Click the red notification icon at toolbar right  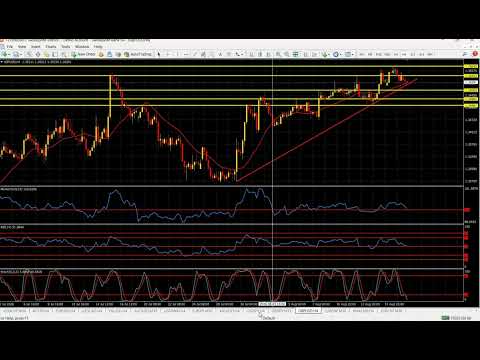pos(475,54)
